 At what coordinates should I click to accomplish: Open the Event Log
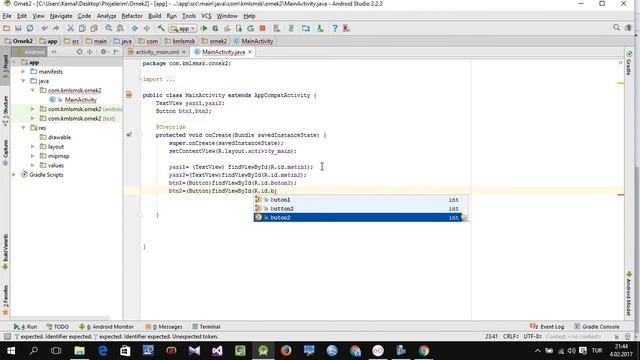click(x=547, y=327)
